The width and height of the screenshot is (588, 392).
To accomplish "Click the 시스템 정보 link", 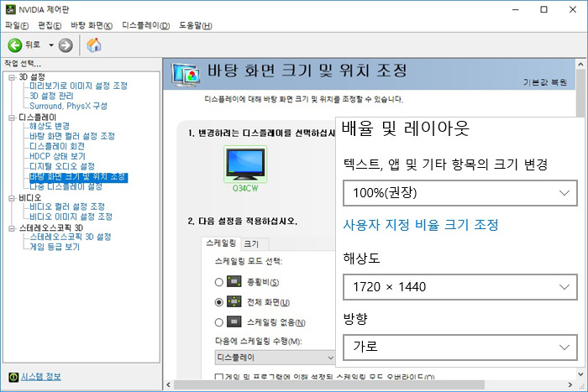I will 41,377.
